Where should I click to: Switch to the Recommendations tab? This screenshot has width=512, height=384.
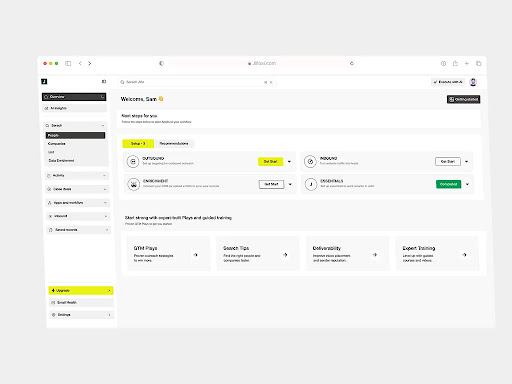point(174,144)
